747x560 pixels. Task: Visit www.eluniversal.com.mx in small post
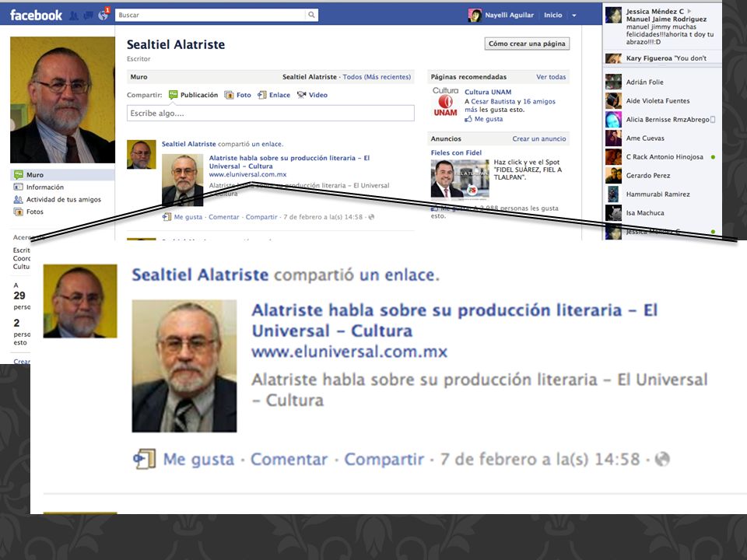point(247,174)
